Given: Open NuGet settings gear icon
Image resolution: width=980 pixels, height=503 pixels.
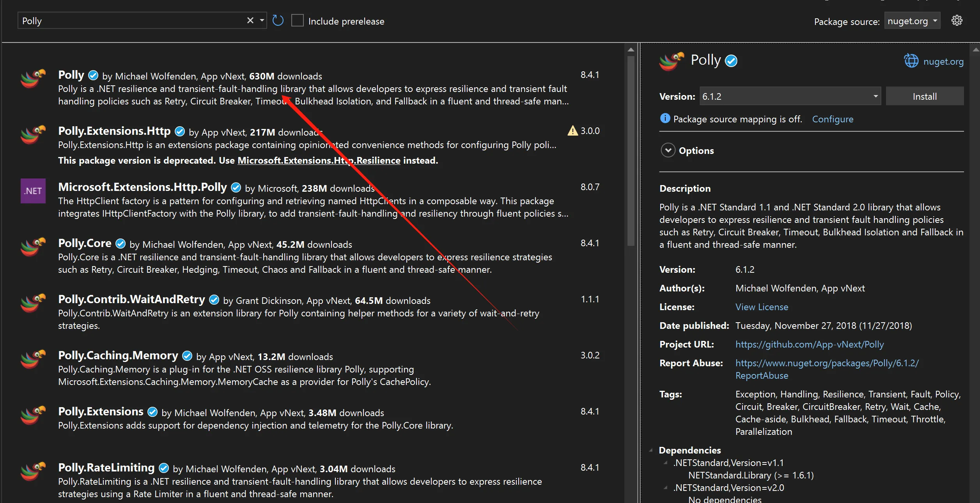Looking at the screenshot, I should coord(957,21).
